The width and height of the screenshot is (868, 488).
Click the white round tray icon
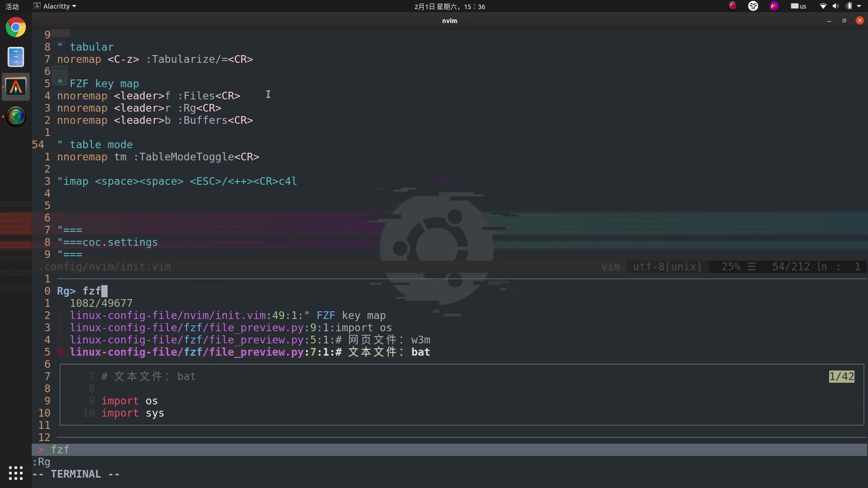coord(753,6)
